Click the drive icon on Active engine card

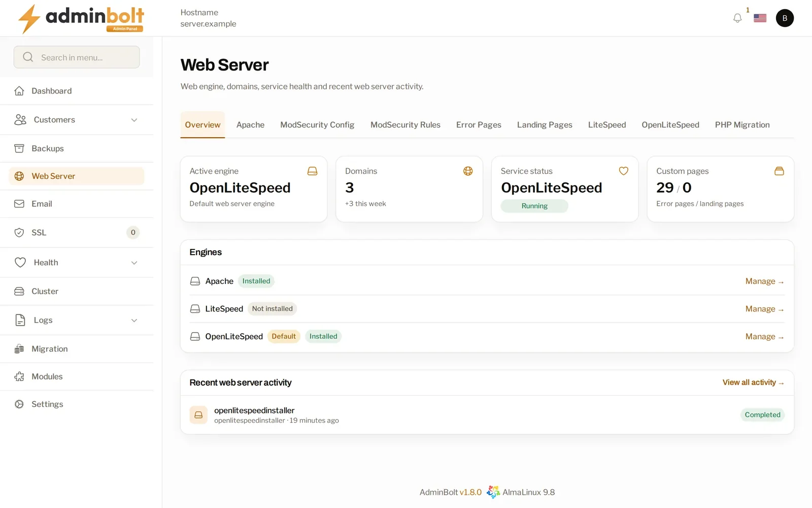pos(313,171)
